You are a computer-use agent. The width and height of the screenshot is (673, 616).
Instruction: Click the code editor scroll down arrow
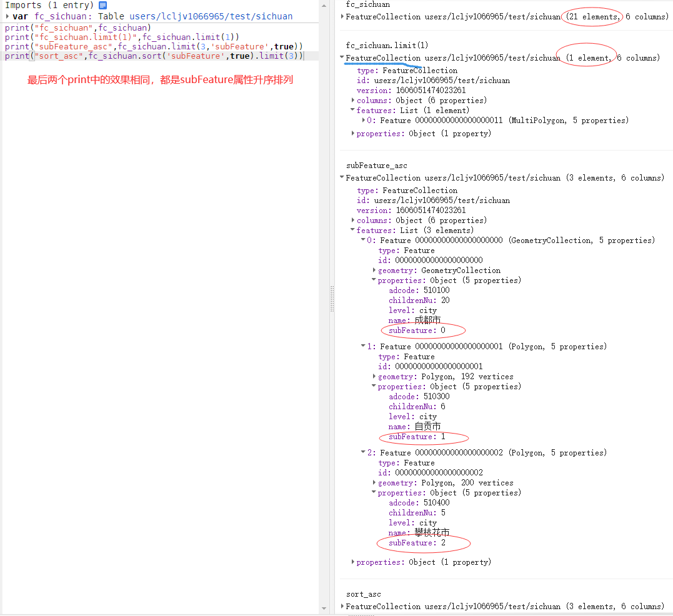pyautogui.click(x=324, y=609)
